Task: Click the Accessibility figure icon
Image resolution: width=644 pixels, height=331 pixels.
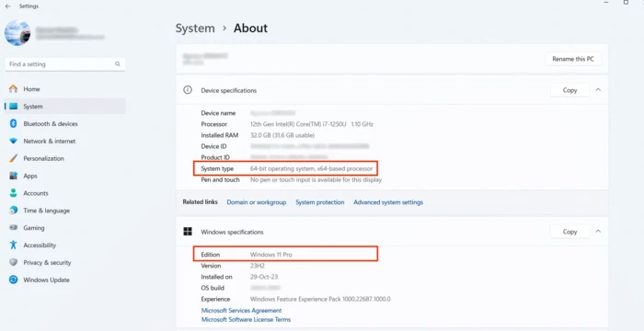Action: [14, 245]
